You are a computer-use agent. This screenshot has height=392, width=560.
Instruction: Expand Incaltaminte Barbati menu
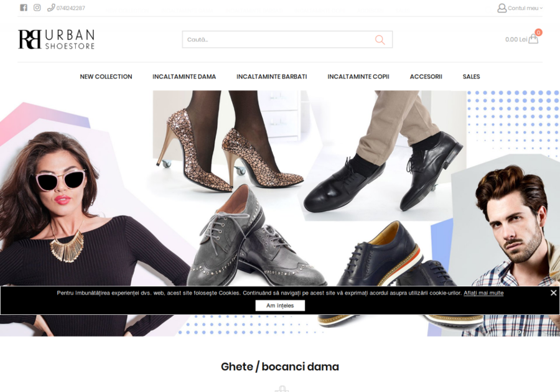coord(271,77)
